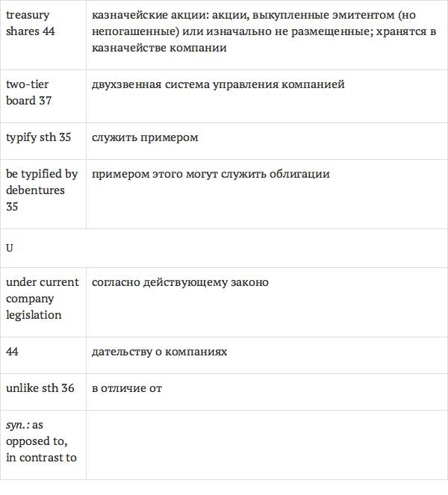Click the "be typified by debentures 35" entry
This screenshot has width=448, height=495.
click(42, 190)
